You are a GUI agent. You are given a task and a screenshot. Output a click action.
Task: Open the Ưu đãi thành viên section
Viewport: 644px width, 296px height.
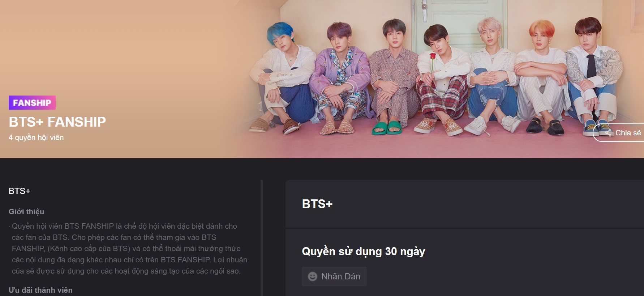(x=40, y=290)
